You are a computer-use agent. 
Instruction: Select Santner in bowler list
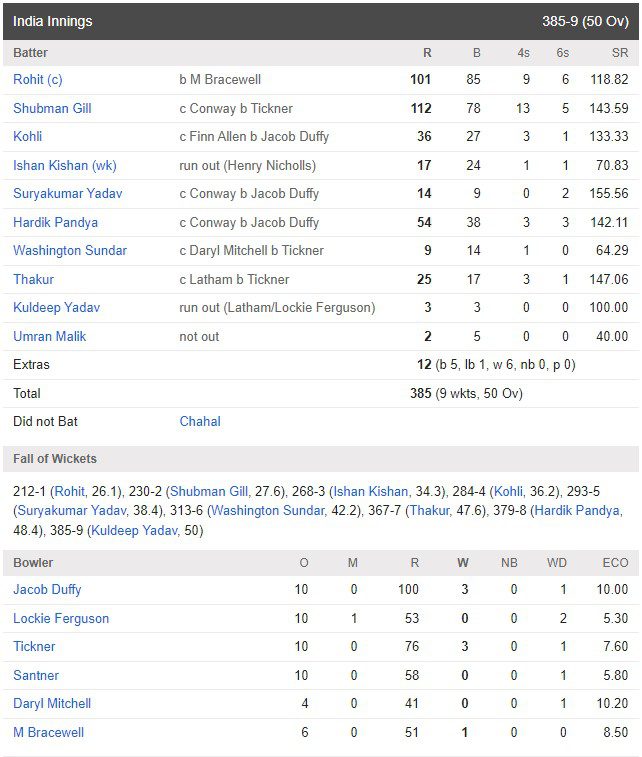click(36, 675)
